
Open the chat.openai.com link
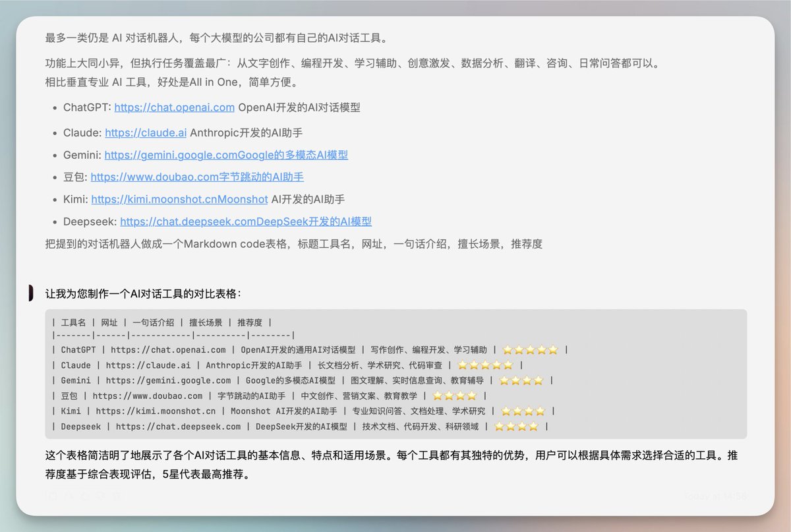174,107
